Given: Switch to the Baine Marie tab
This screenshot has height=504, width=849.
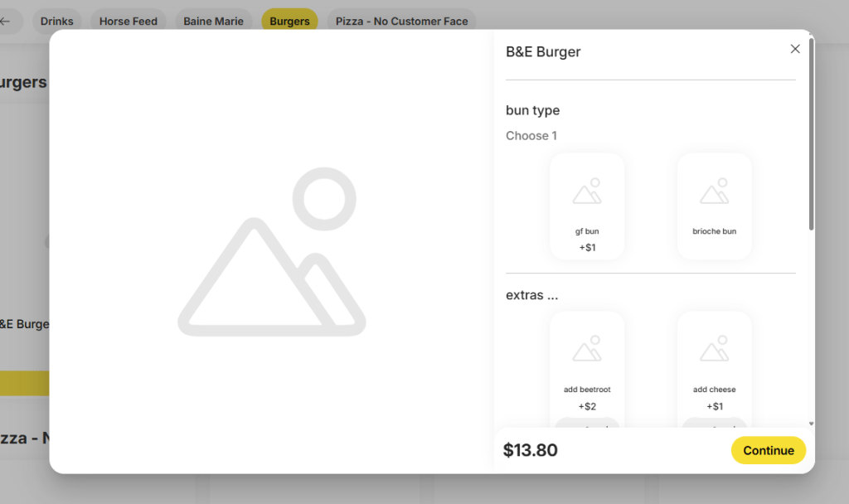Looking at the screenshot, I should 213,21.
